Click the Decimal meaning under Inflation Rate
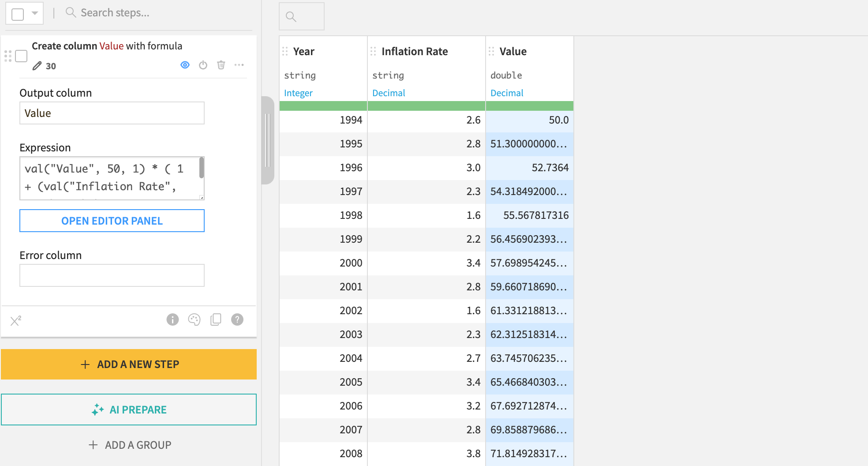This screenshot has height=466, width=868. click(x=389, y=93)
